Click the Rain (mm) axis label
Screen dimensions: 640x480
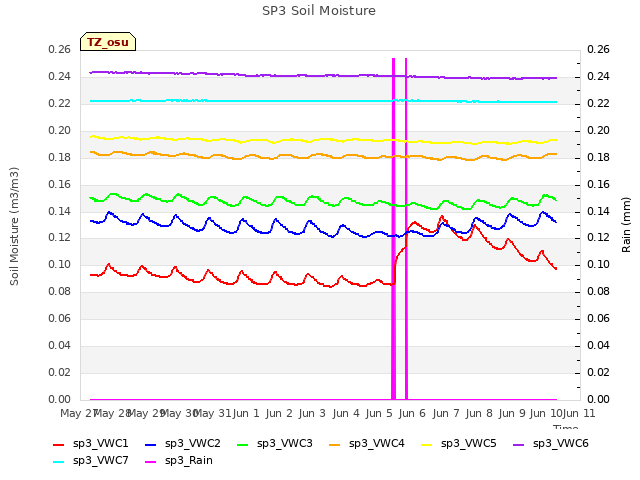[x=626, y=225]
